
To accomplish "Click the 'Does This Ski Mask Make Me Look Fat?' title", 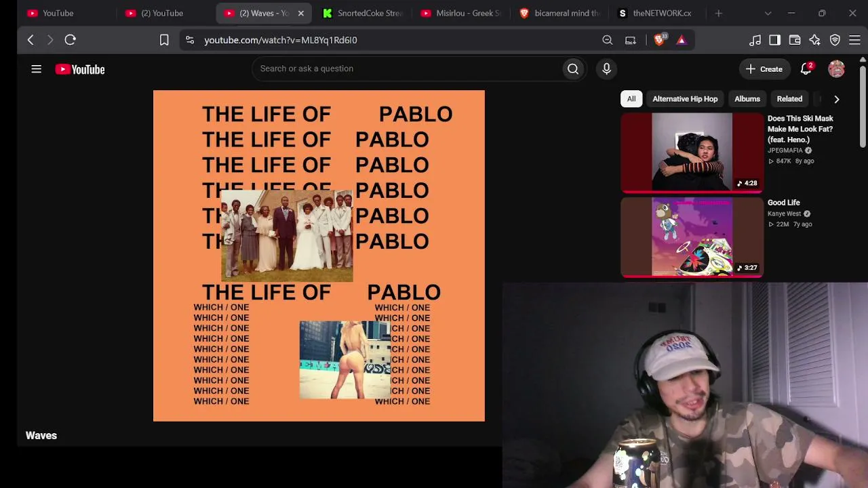I will click(800, 129).
